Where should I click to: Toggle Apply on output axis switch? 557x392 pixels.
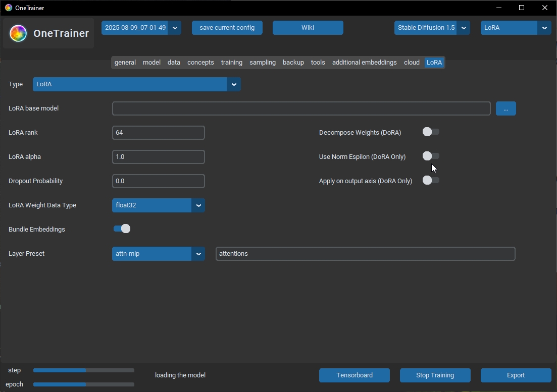coord(431,180)
